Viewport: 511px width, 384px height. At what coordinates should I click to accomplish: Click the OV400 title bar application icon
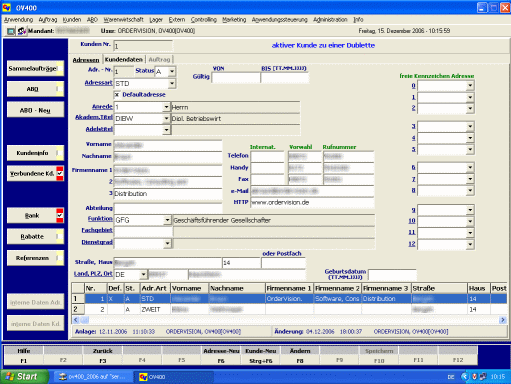point(7,7)
